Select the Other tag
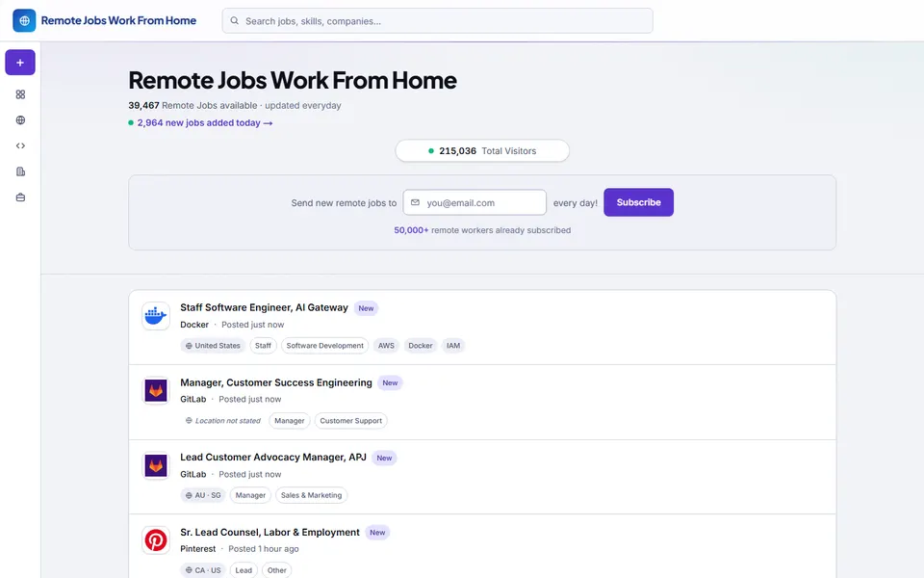Image resolution: width=924 pixels, height=578 pixels. tap(276, 569)
